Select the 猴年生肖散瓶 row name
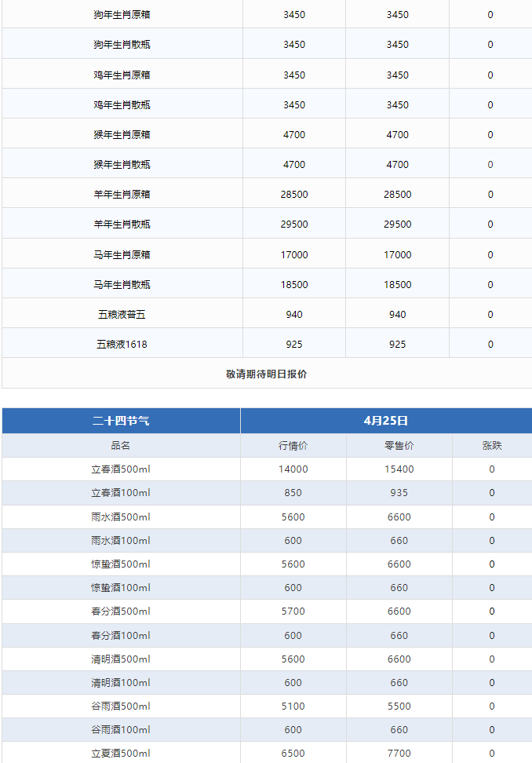This screenshot has height=763, width=532. click(x=122, y=165)
